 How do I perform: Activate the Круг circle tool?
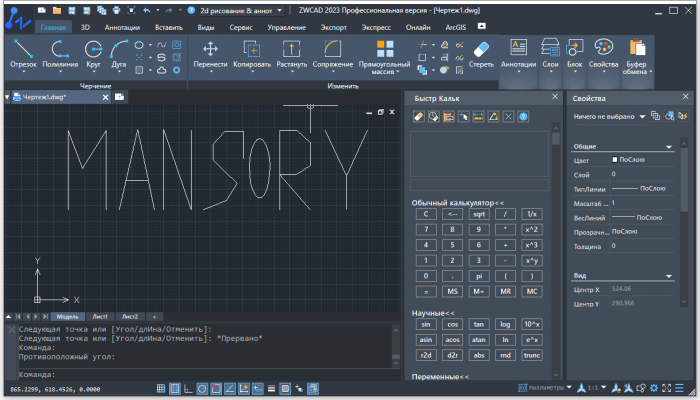coord(93,52)
